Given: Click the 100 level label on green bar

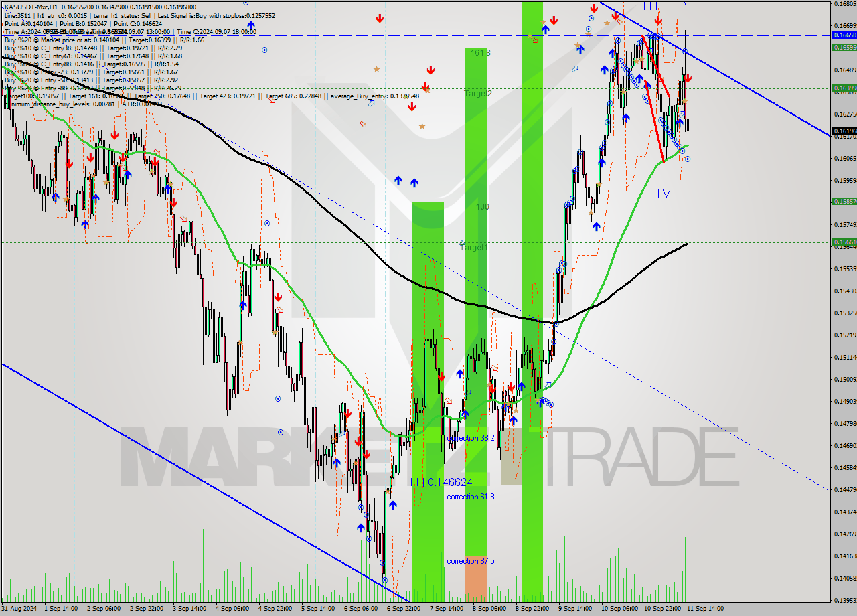Looking at the screenshot, I should (483, 207).
